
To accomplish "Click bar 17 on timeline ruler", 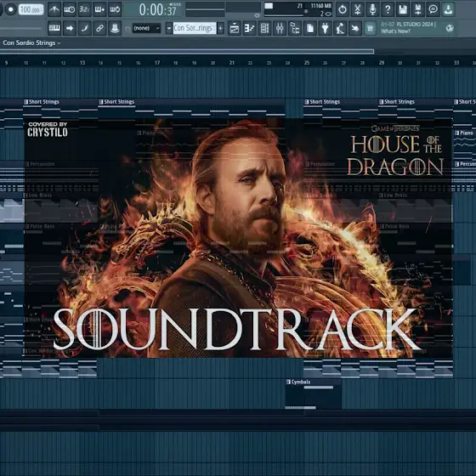I will pos(157,63).
